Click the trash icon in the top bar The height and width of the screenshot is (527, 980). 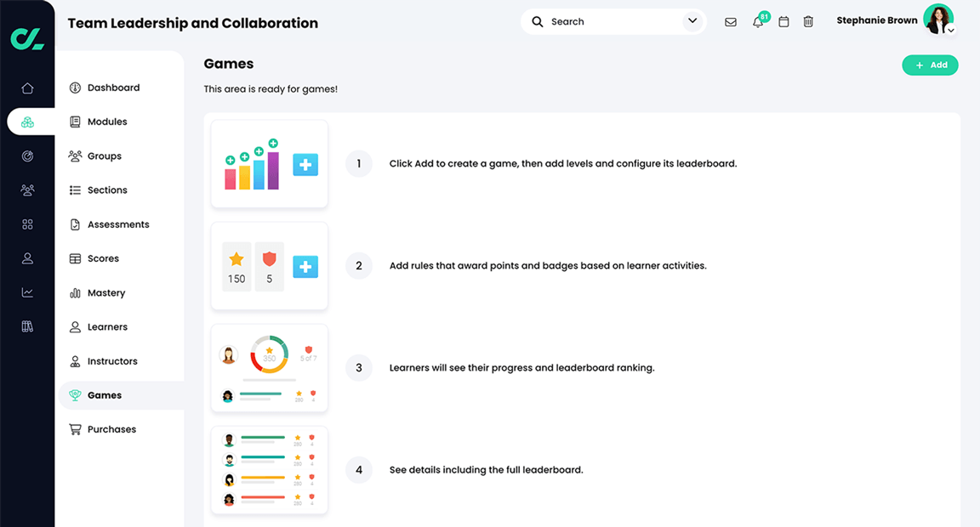pos(808,21)
